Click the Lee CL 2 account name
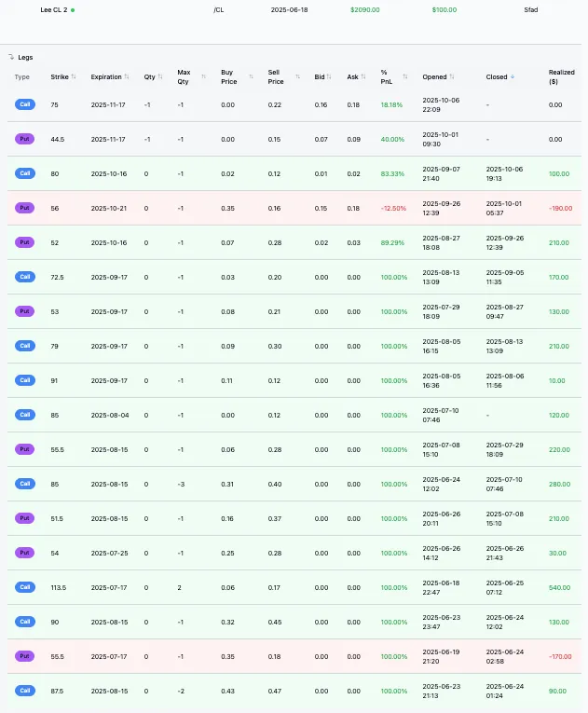Image resolution: width=588 pixels, height=713 pixels. [x=54, y=9]
